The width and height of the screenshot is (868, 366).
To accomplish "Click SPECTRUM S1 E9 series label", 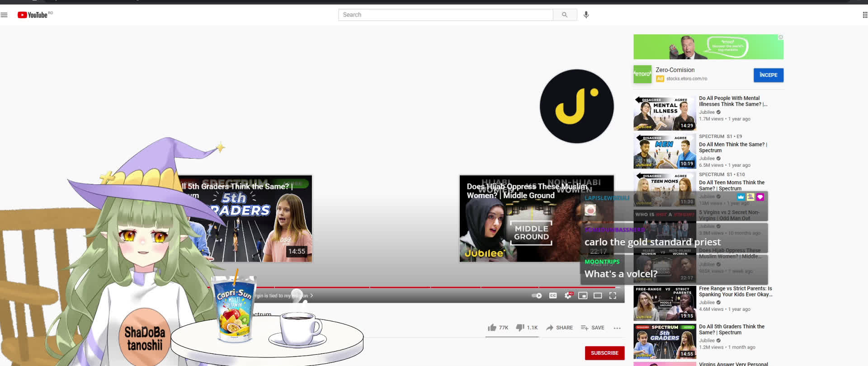I will pyautogui.click(x=720, y=136).
